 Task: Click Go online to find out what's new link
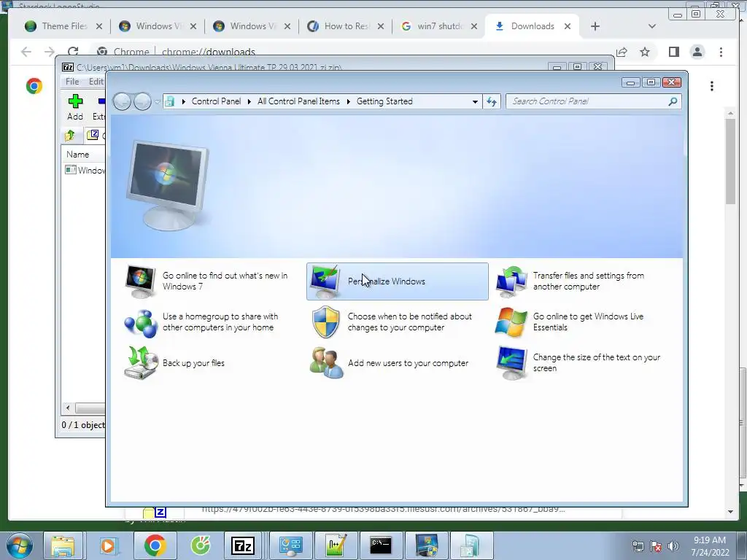click(225, 281)
